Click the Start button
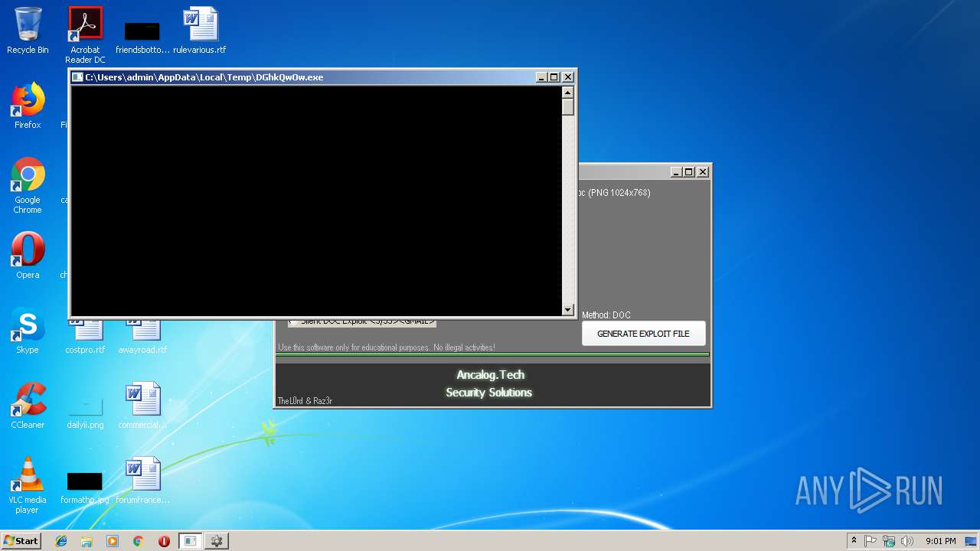980x551 pixels. [21, 541]
